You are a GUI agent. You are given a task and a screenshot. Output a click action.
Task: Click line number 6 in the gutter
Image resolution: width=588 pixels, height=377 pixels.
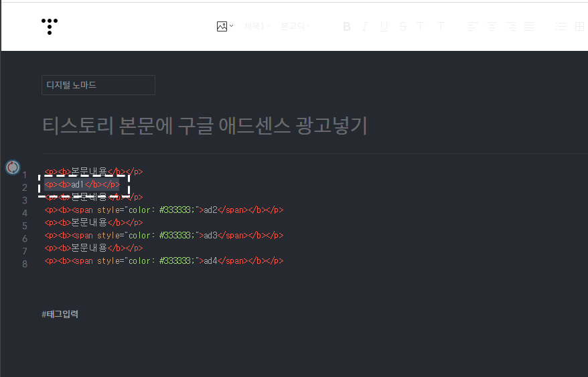25,238
